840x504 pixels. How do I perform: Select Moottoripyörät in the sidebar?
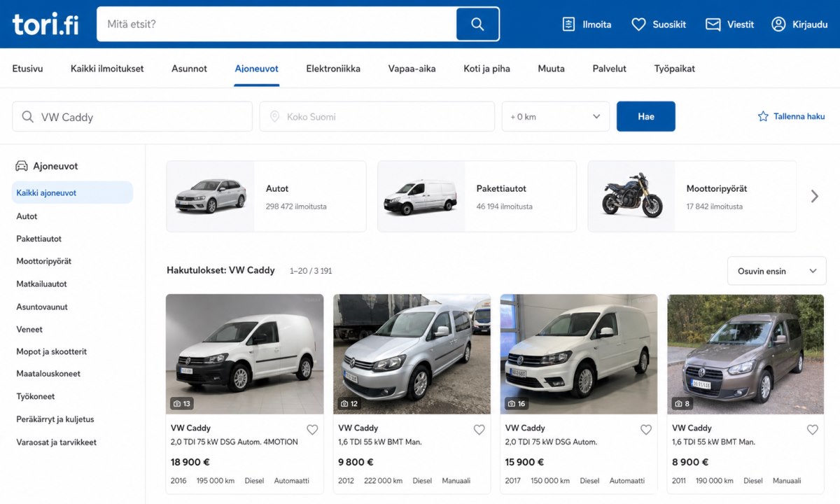click(44, 261)
